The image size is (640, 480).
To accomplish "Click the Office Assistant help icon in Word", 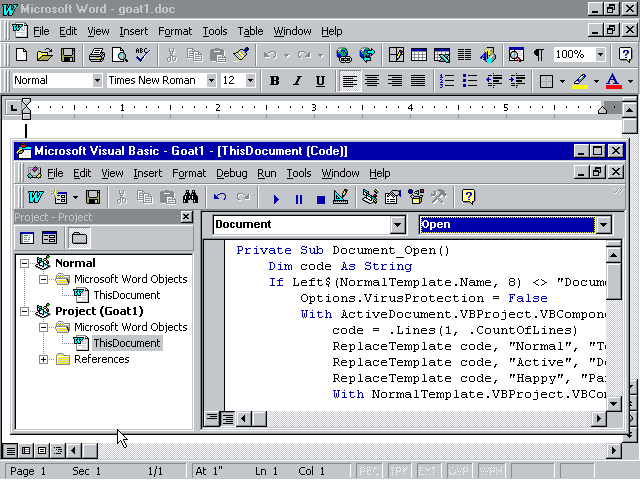I will tap(625, 54).
